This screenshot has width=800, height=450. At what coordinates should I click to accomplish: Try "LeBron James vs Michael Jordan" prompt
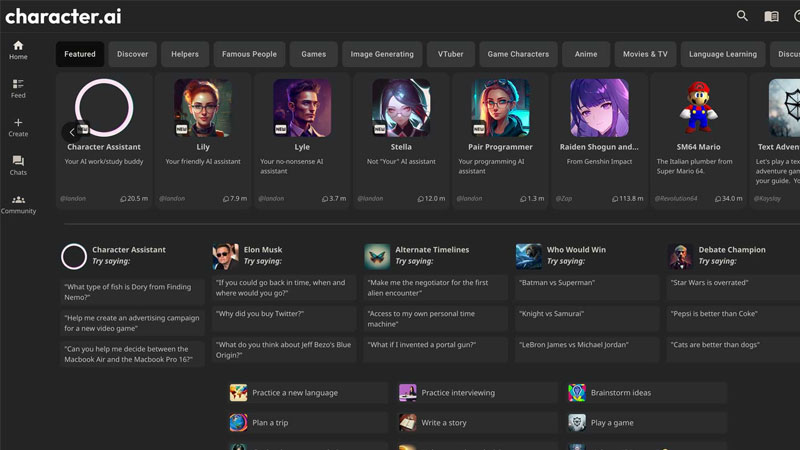coord(587,350)
